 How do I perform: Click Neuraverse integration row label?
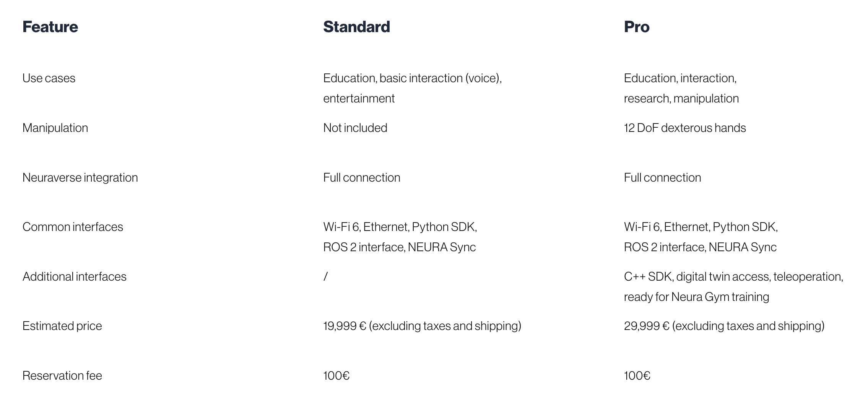(x=80, y=177)
